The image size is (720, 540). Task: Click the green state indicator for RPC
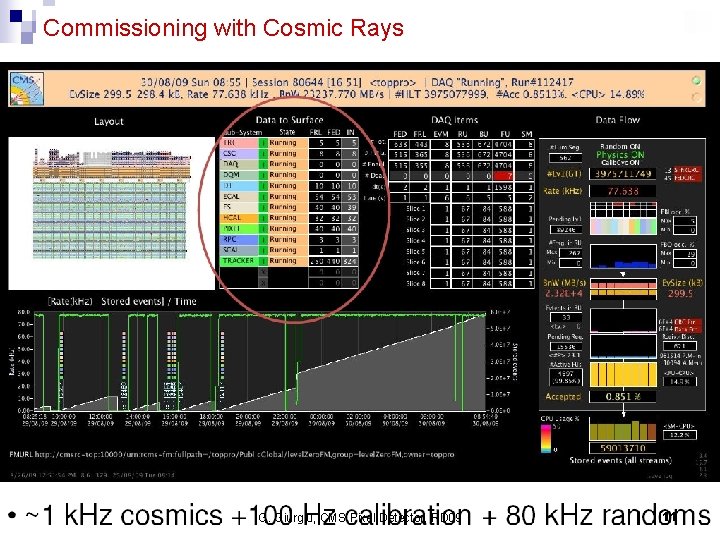(263, 240)
